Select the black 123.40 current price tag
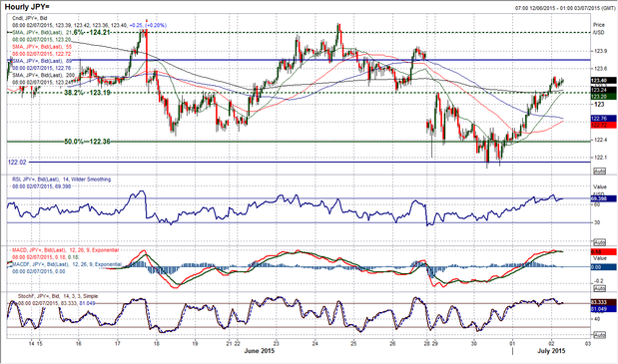Image resolution: width=618 pixels, height=364 pixels. (x=603, y=80)
